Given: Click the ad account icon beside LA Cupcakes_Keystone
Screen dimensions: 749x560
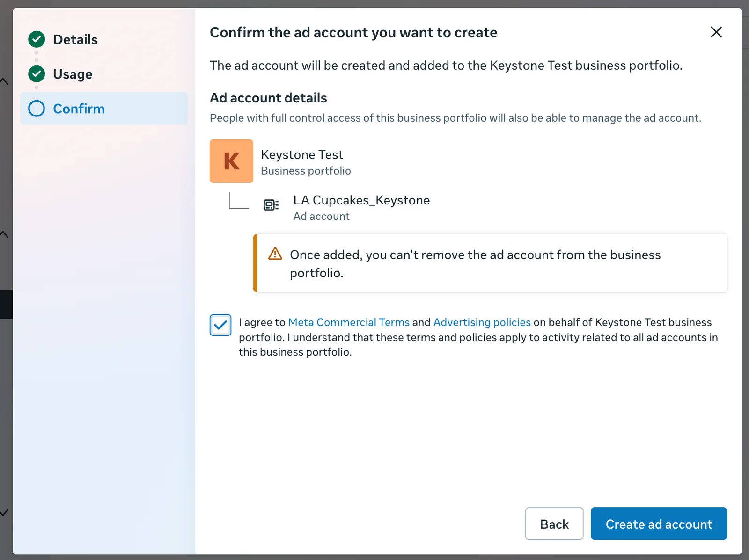Looking at the screenshot, I should click(271, 205).
